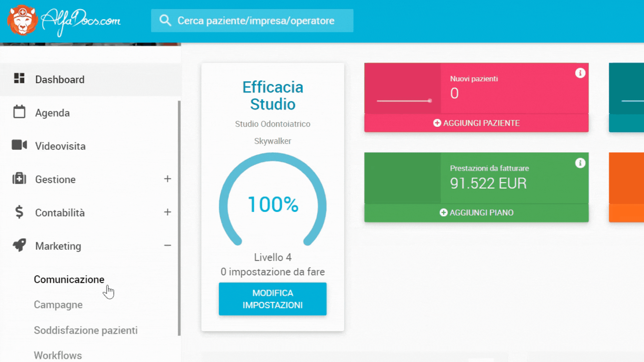Click 0 impostazione da fare text

pyautogui.click(x=273, y=272)
